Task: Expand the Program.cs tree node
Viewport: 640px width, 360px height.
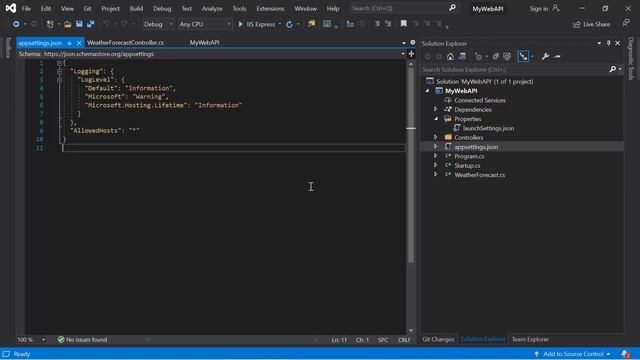Action: (436, 156)
